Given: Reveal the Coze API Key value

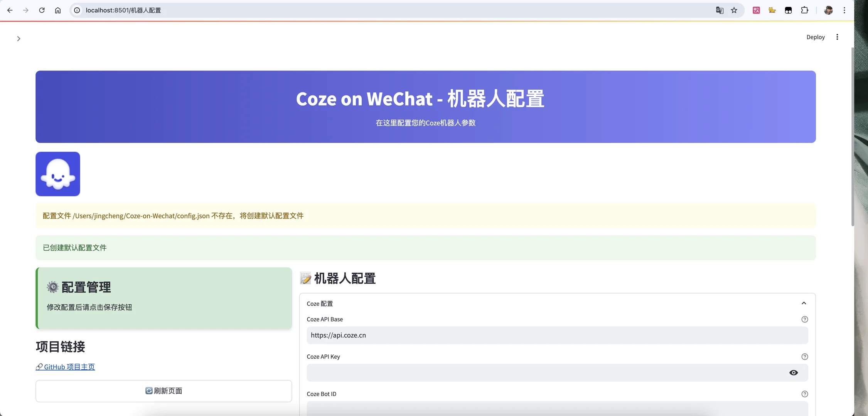Looking at the screenshot, I should coord(794,372).
